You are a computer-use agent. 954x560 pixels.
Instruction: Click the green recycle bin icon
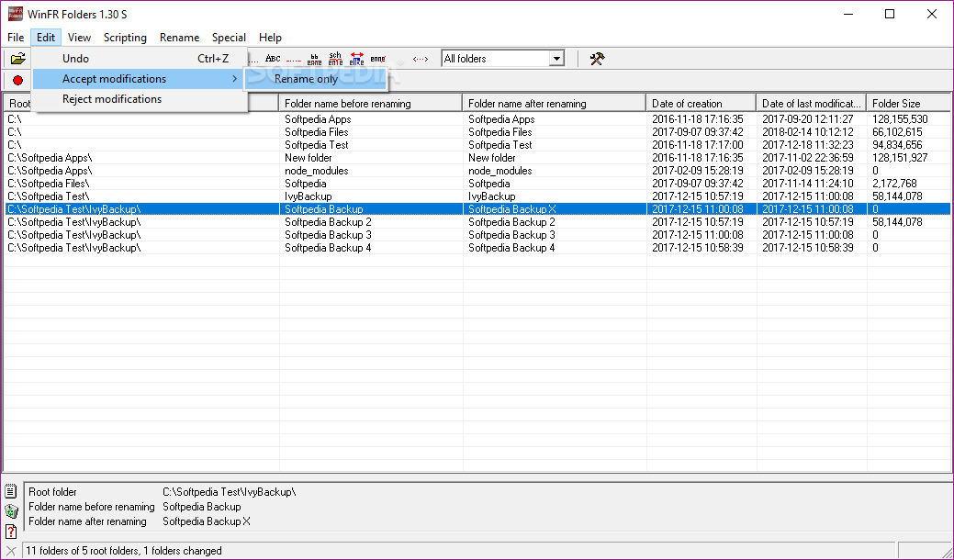10,510
